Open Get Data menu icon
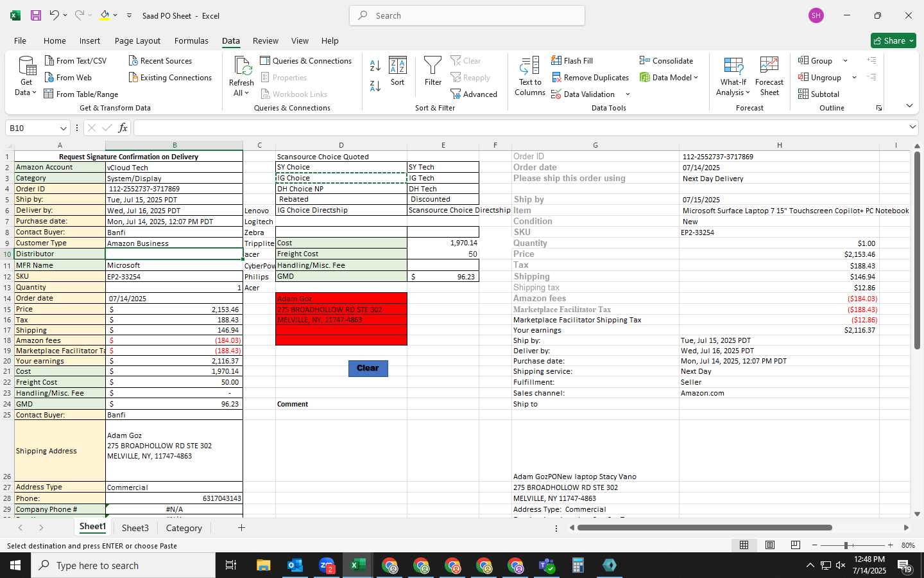This screenshot has width=924, height=578. click(26, 67)
